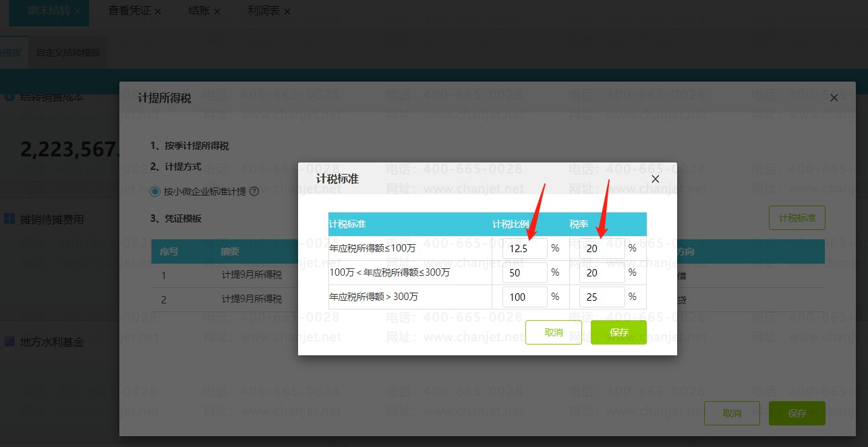868x447 pixels.
Task: Switch to the 结账 tab
Action: point(198,11)
